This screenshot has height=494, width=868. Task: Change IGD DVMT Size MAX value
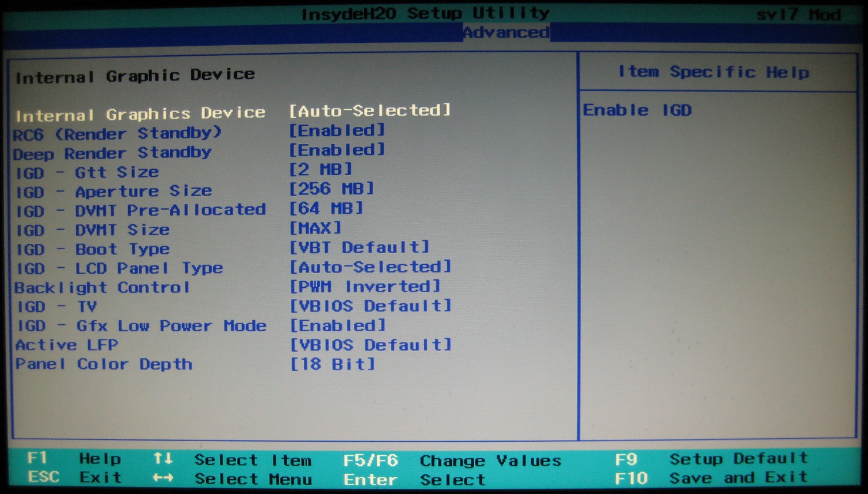pyautogui.click(x=316, y=227)
